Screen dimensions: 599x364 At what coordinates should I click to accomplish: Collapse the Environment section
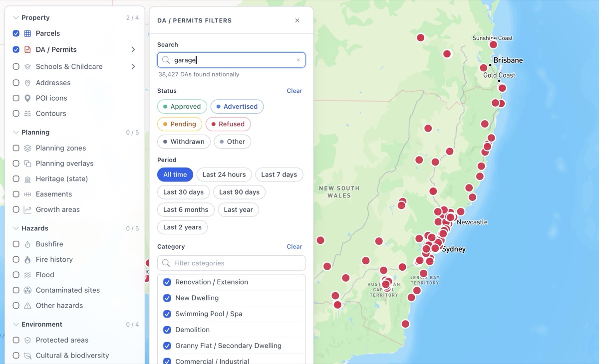16,325
